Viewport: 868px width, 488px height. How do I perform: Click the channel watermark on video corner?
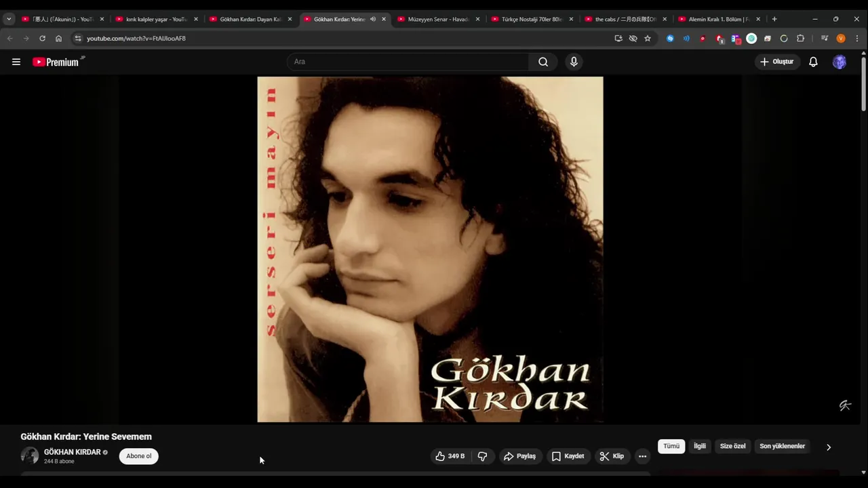[x=845, y=405]
